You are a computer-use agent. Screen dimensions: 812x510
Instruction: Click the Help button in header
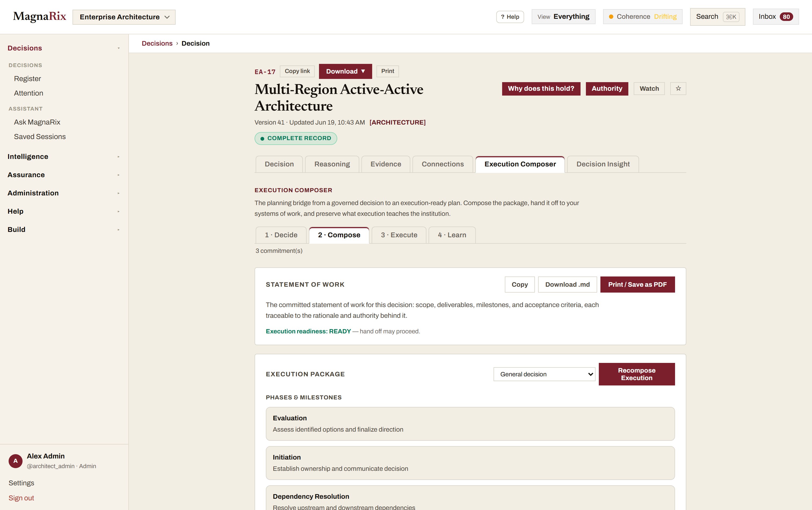pyautogui.click(x=510, y=17)
